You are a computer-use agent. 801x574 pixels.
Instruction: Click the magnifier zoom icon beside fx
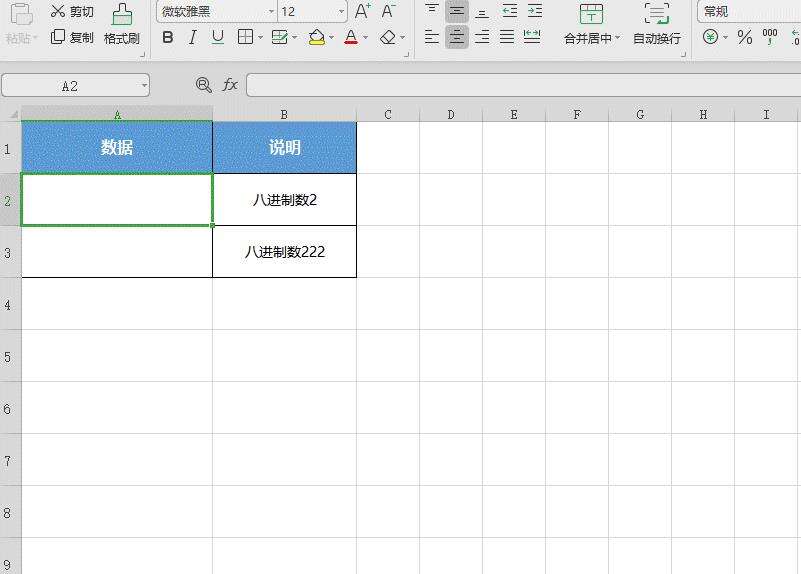(203, 85)
